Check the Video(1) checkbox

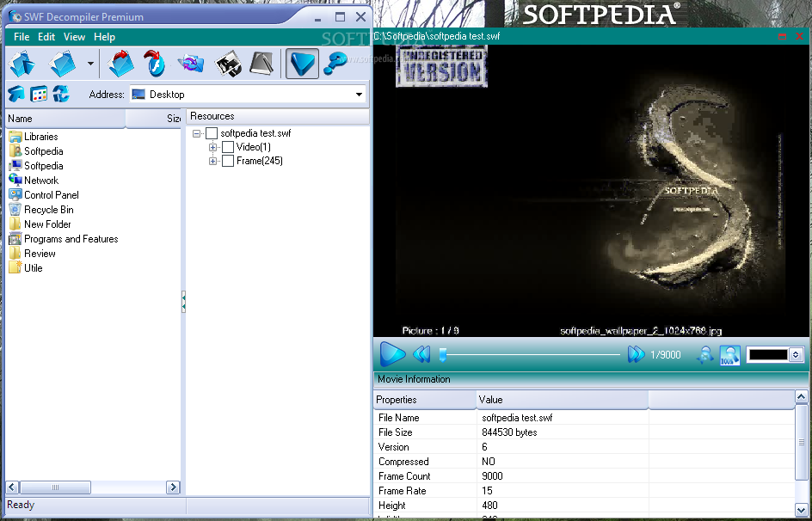[x=228, y=148]
